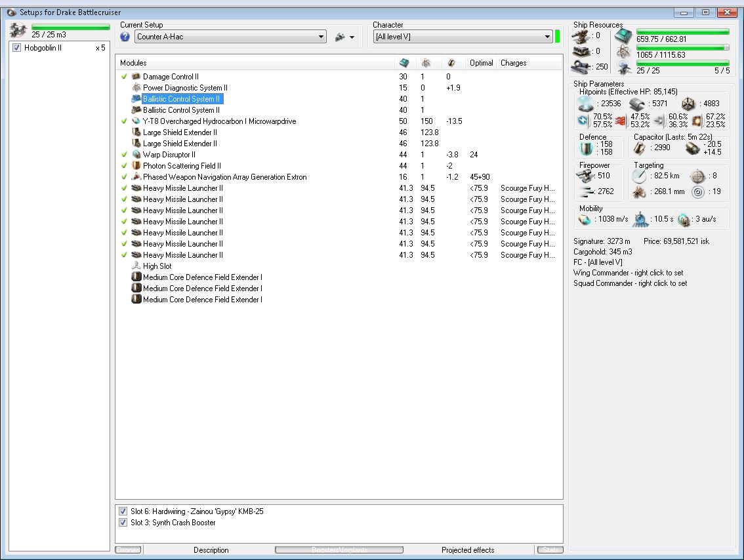This screenshot has height=560, width=744.
Task: Click the armor hitpoints icon showing 5371
Action: 637,104
